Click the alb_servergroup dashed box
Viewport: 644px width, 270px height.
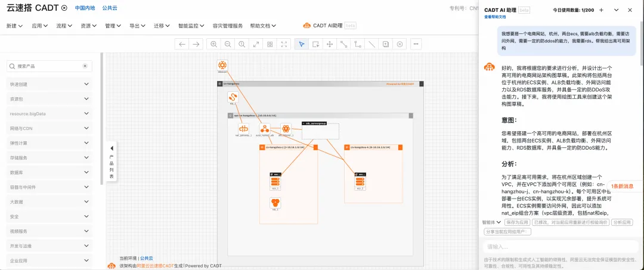320,131
